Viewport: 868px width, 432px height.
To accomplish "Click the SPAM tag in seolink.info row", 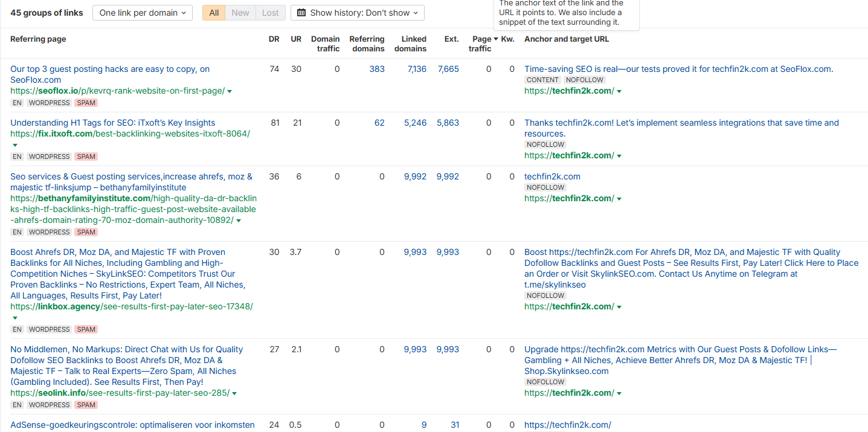I will 86,405.
